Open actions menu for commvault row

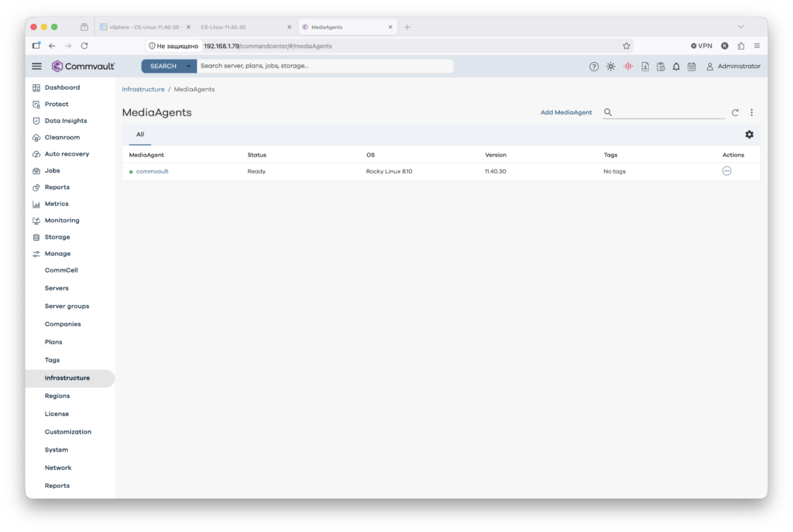(726, 171)
